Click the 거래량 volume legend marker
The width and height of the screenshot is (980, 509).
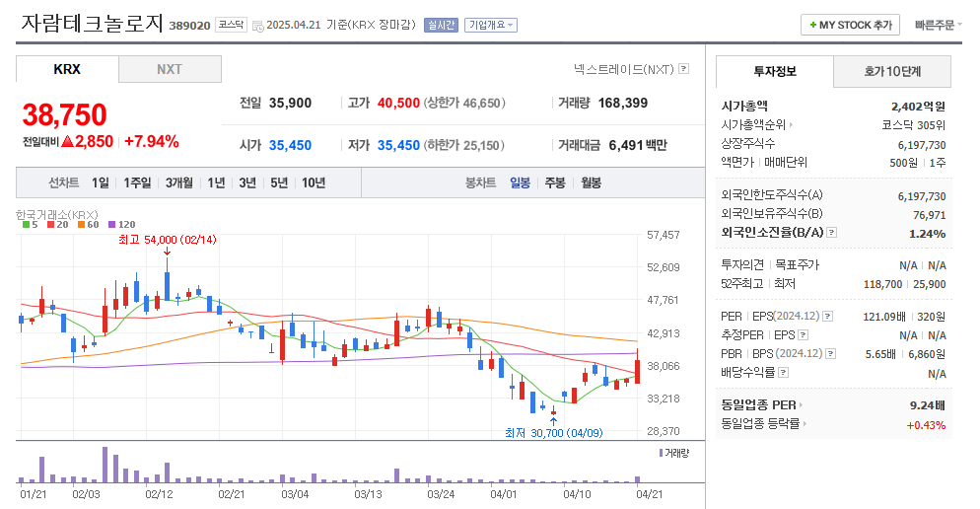click(x=661, y=453)
